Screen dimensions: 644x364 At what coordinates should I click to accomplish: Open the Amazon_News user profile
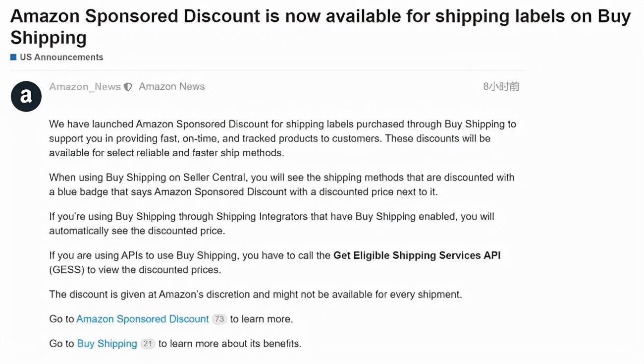85,87
